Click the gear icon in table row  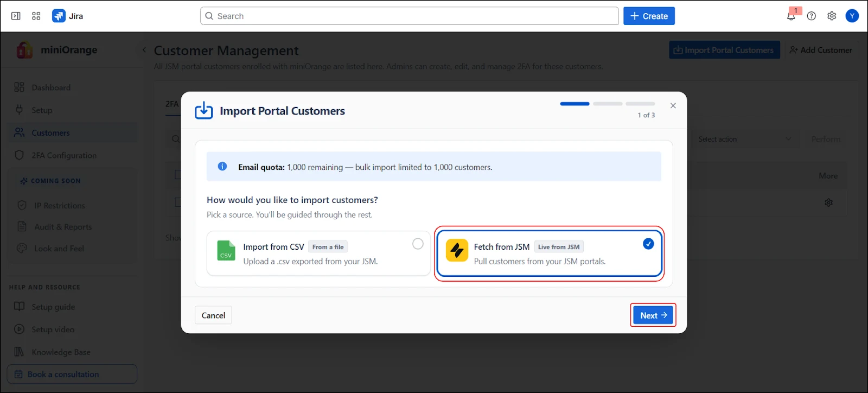click(x=828, y=202)
